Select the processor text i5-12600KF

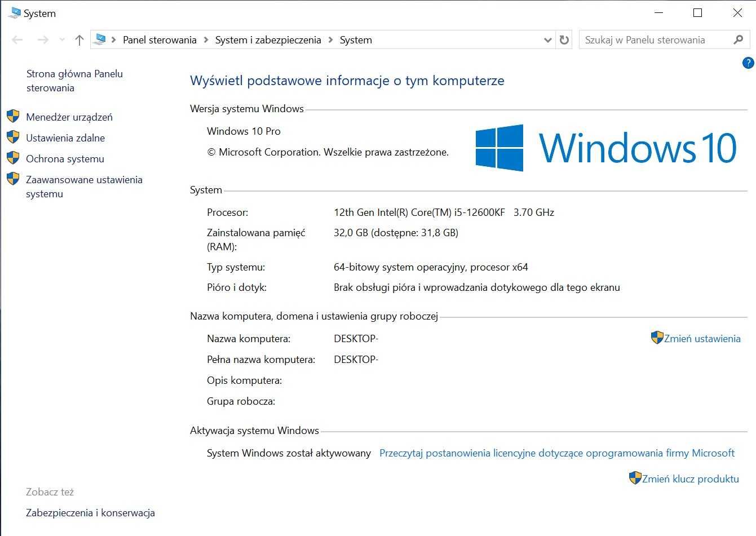[479, 212]
